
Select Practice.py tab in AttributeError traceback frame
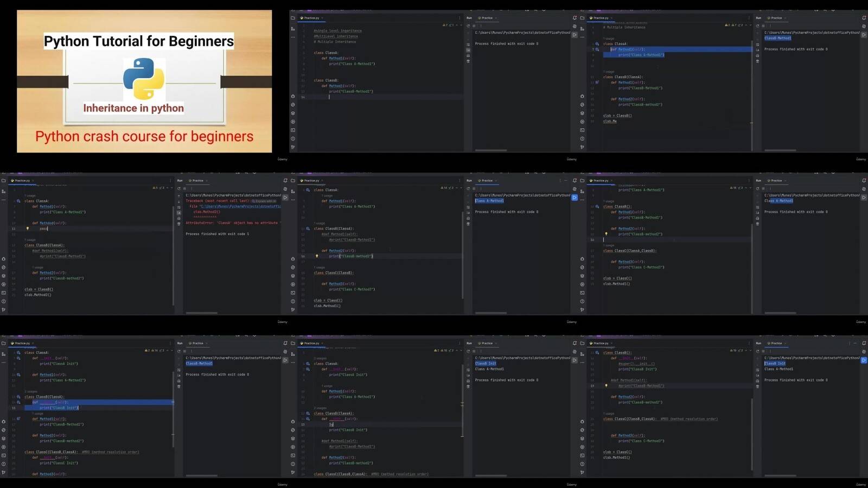click(x=22, y=181)
